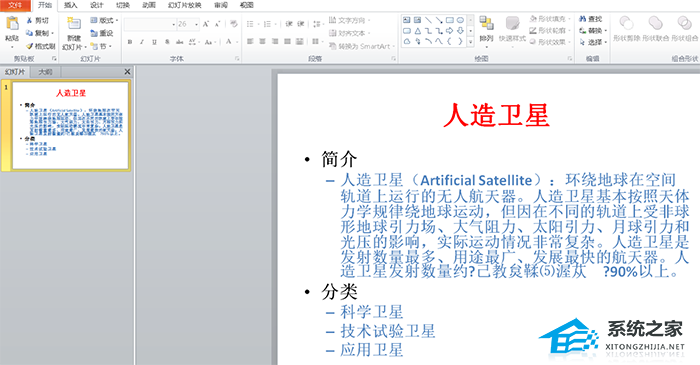Switch to the Animations (动画) tab
Viewport: 700px width, 365px height.
[149, 5]
